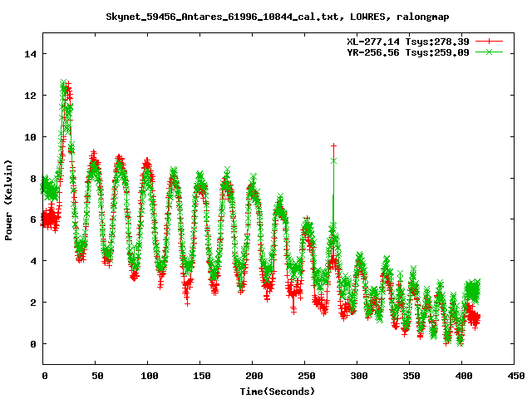Click x-axis tick label 50

[x=97, y=376]
